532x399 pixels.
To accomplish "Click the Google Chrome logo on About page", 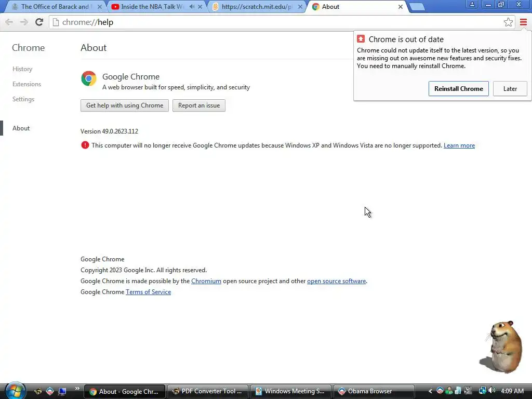I will pyautogui.click(x=88, y=78).
